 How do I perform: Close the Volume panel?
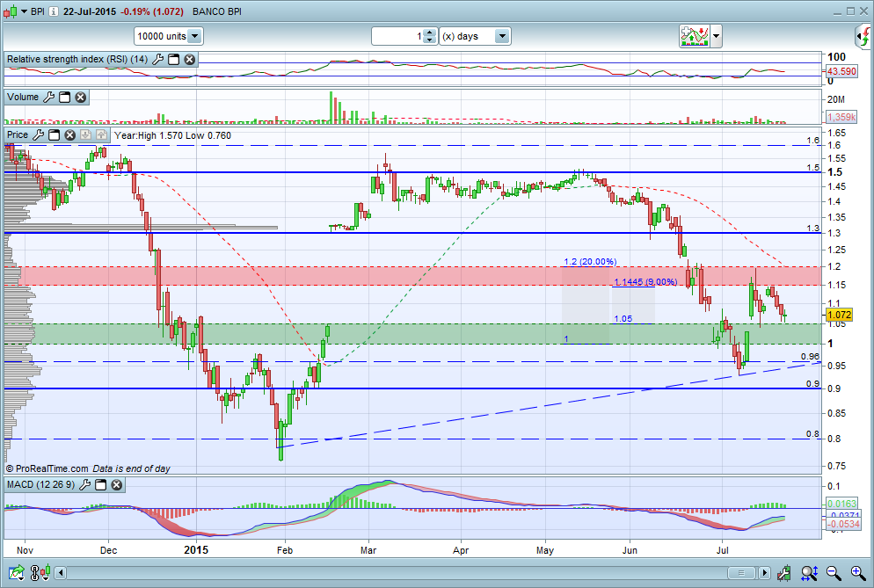tap(81, 97)
